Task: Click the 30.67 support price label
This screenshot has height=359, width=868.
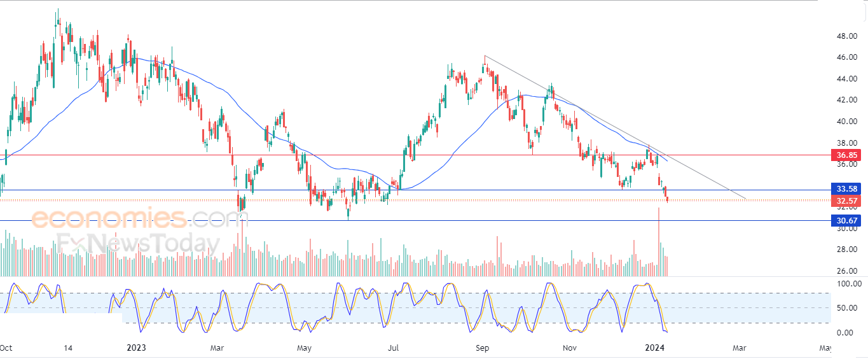Action: pyautogui.click(x=847, y=221)
